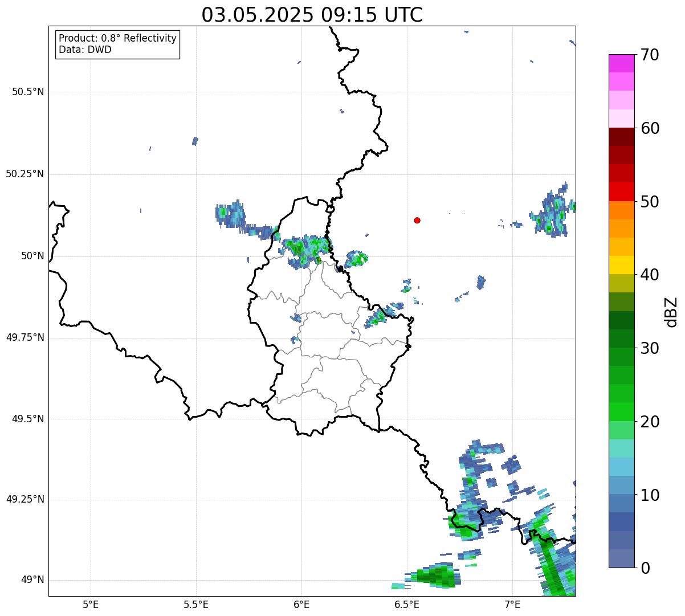Viewport: 685px width, 616px height.
Task: Click the magenta top colorbar segment
Action: pyautogui.click(x=621, y=63)
